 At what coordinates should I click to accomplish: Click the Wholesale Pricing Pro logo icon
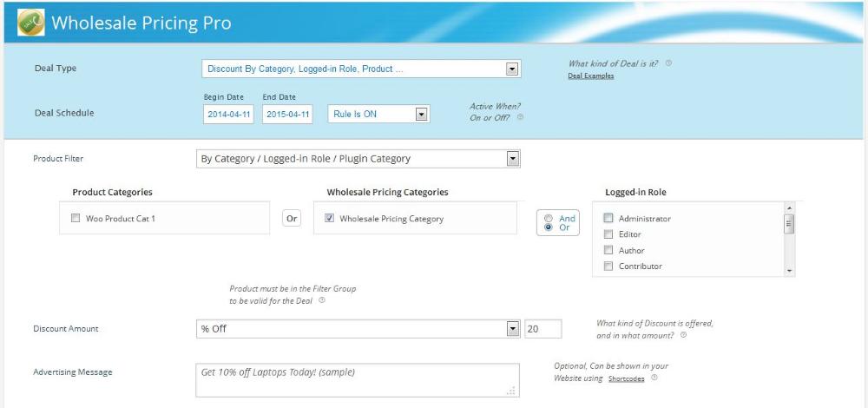coord(31,23)
